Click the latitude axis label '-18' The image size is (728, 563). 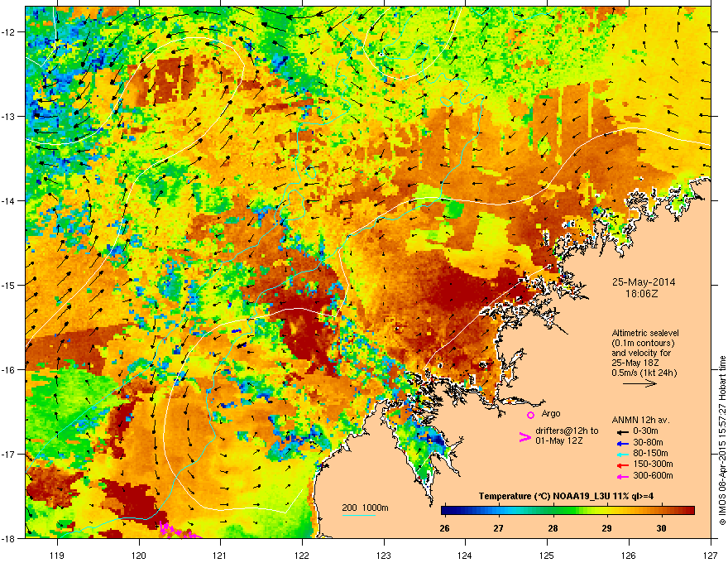pyautogui.click(x=9, y=538)
